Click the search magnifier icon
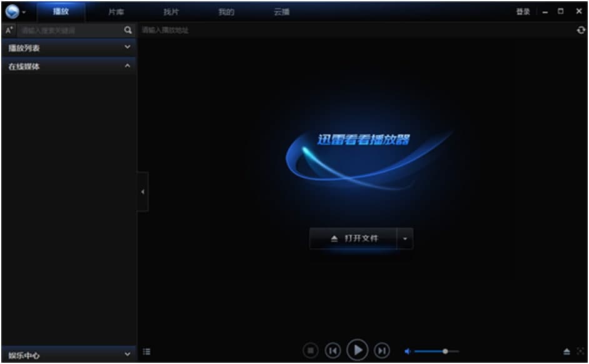Viewport: 589px width, 364px height. coord(128,29)
